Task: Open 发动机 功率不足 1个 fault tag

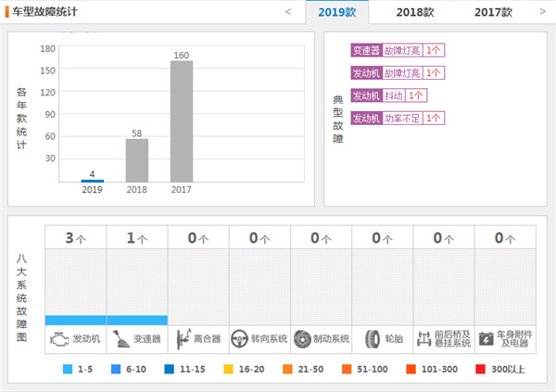Action: [398, 118]
